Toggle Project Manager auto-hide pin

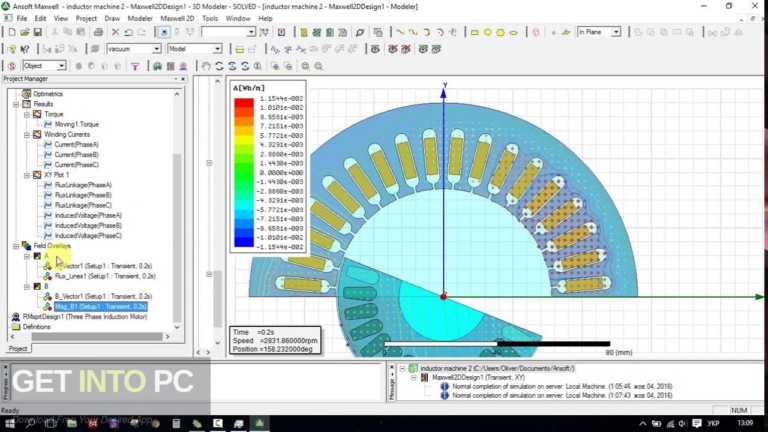[176, 79]
